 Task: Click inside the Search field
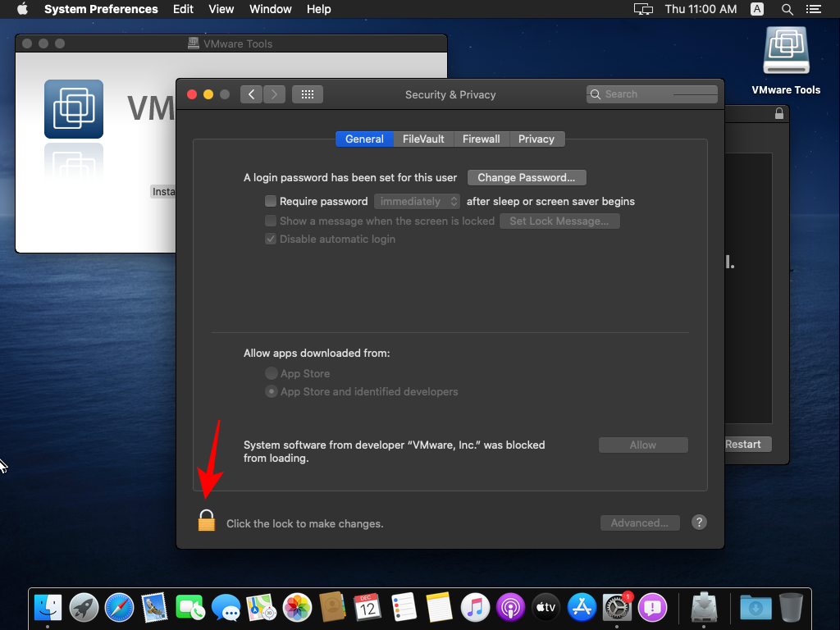[652, 94]
